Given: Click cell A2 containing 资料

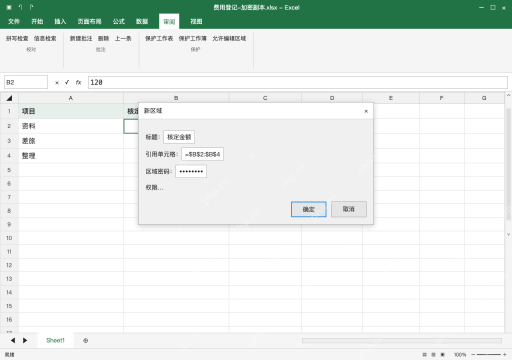Looking at the screenshot, I should tap(71, 126).
